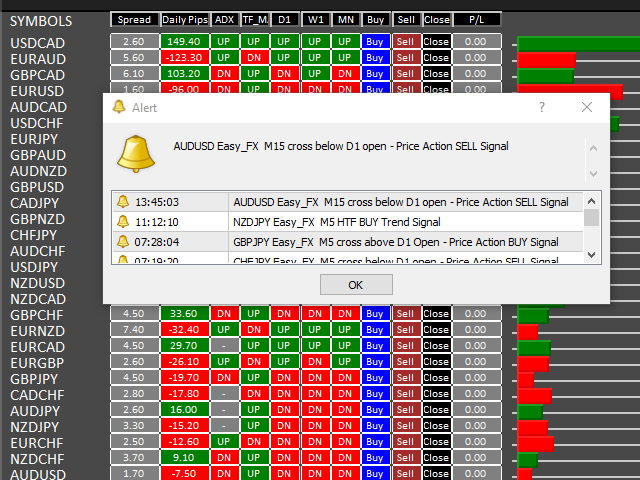Click the Sell button for GBPJPY

406,378
